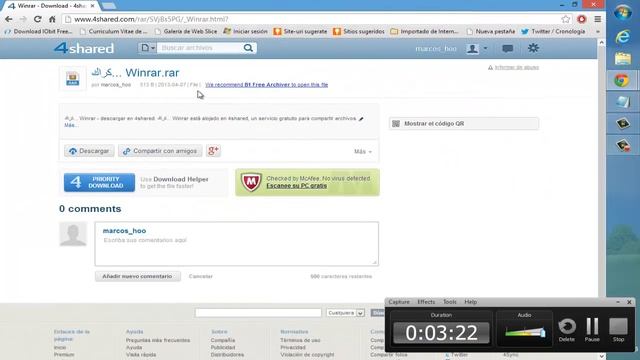
Task: Open the B1 Free Archiver recommendation link
Action: tap(267, 85)
